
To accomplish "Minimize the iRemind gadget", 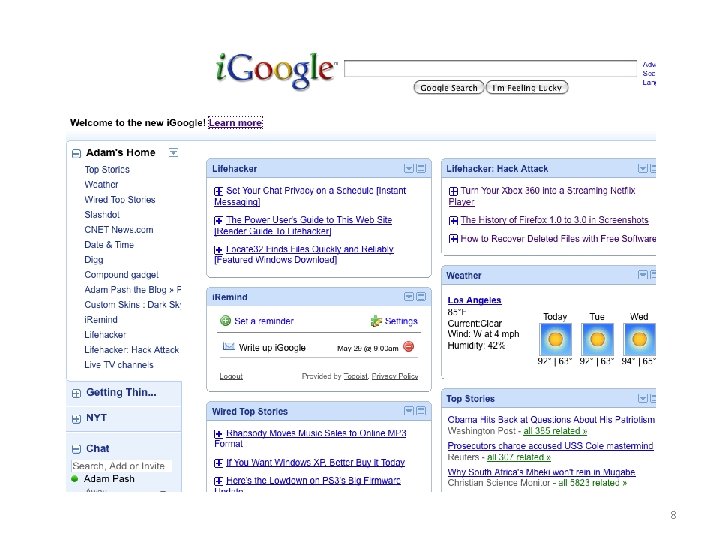I will pos(421,297).
